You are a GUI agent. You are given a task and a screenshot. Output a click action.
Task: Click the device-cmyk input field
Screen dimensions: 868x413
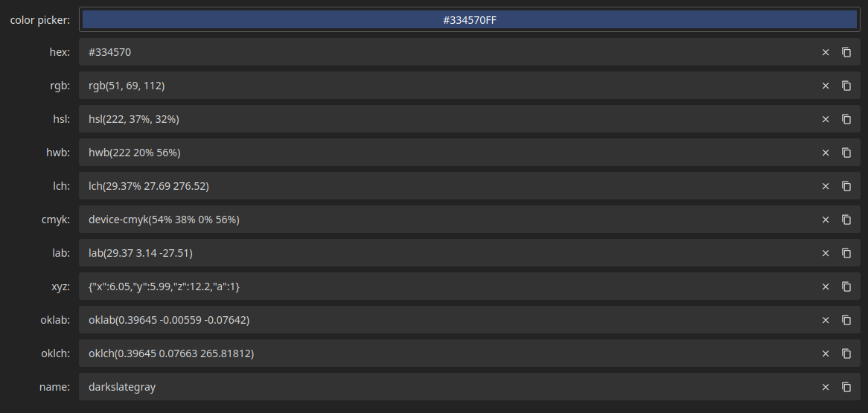448,220
